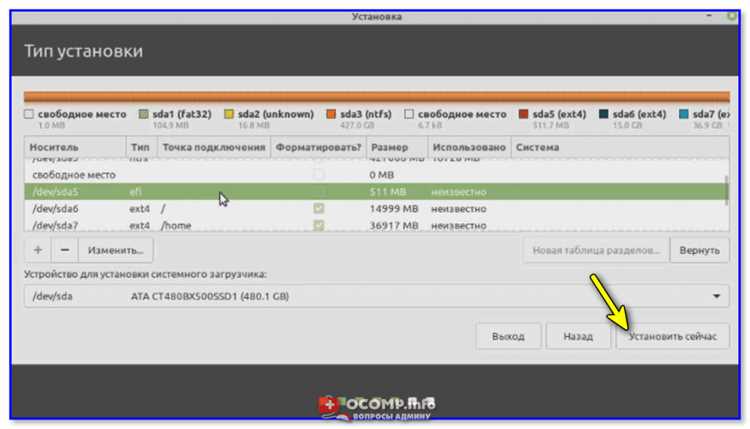Click the Размер column header
The height and width of the screenshot is (429, 750).
[397, 147]
